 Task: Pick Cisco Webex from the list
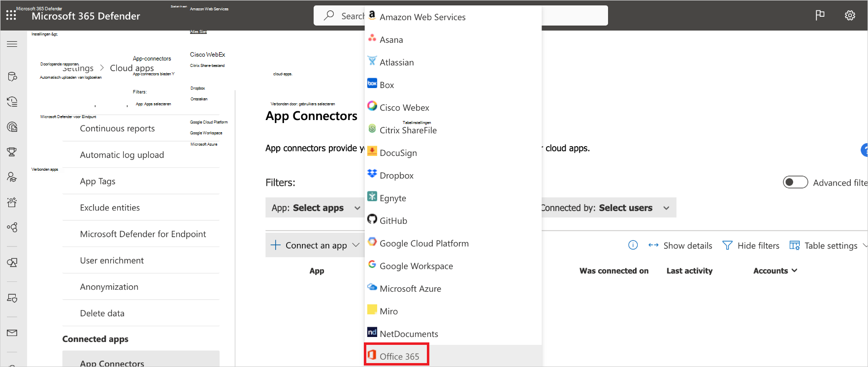(453, 107)
